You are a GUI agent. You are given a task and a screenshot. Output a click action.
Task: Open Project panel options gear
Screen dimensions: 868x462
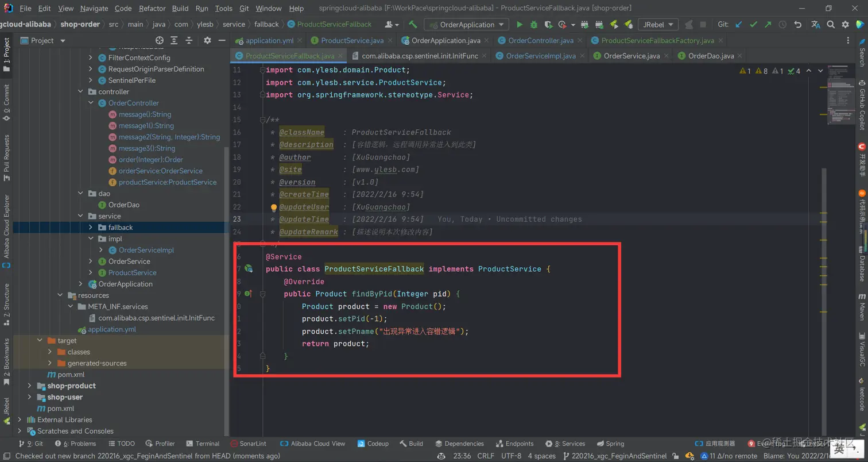208,40
